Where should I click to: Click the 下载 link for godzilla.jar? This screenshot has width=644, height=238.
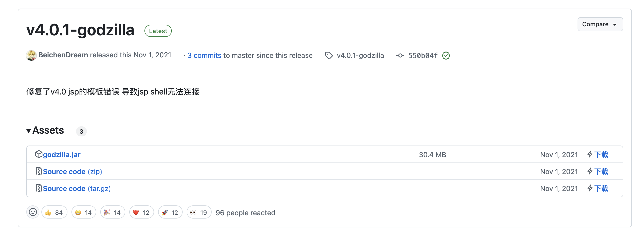(x=601, y=155)
